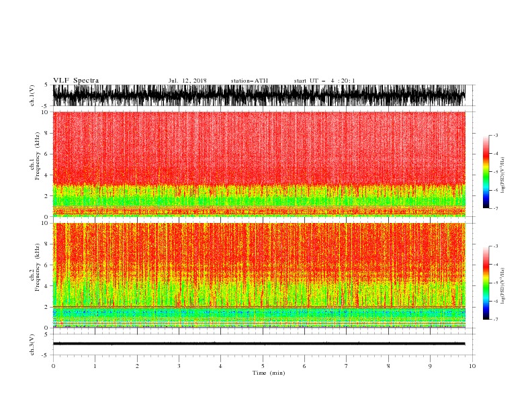Click the "-5" label on ch.2 colorbar
Screen dimensions: 532x411
coord(496,283)
